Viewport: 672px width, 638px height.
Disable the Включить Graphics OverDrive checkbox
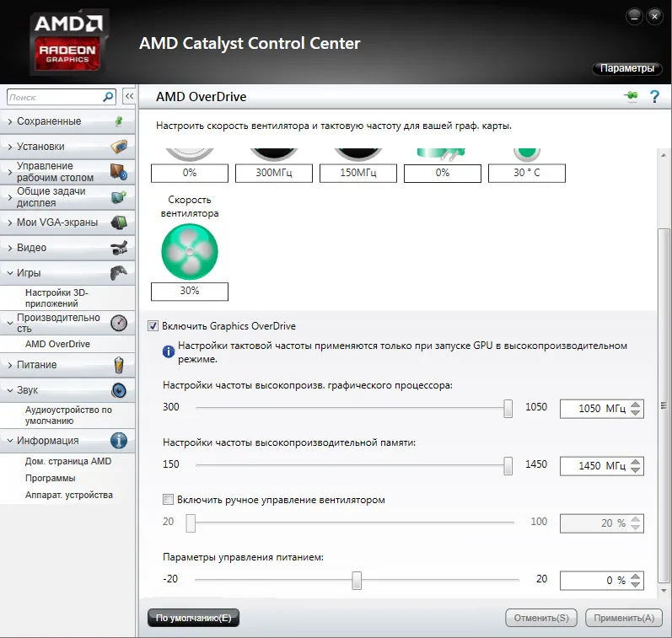click(153, 325)
